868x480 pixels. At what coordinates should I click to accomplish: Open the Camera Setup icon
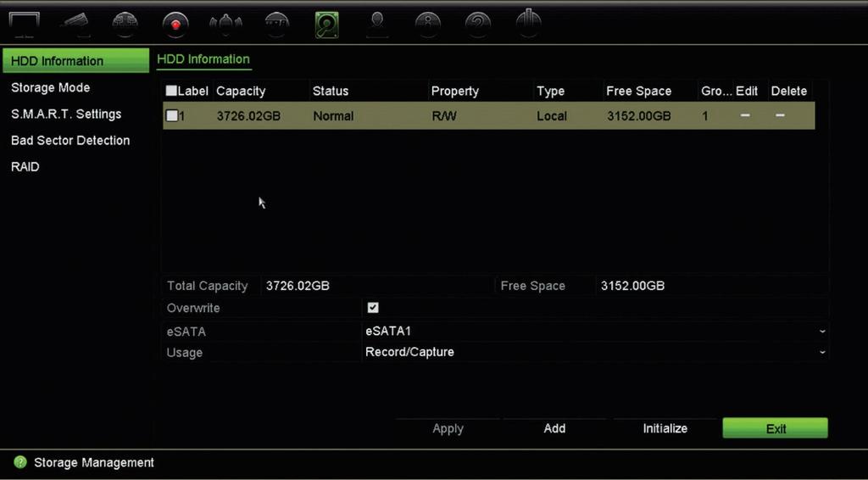[75, 25]
